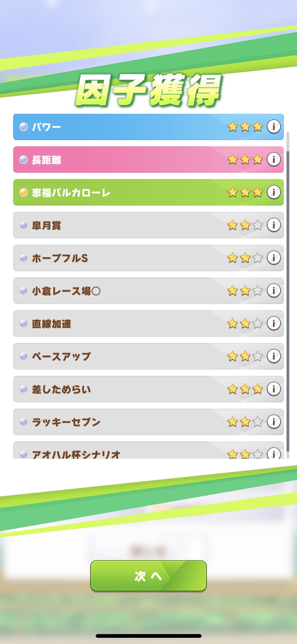Tap info icon on アオハル杯シナリオ row
297x644 pixels.
click(274, 453)
